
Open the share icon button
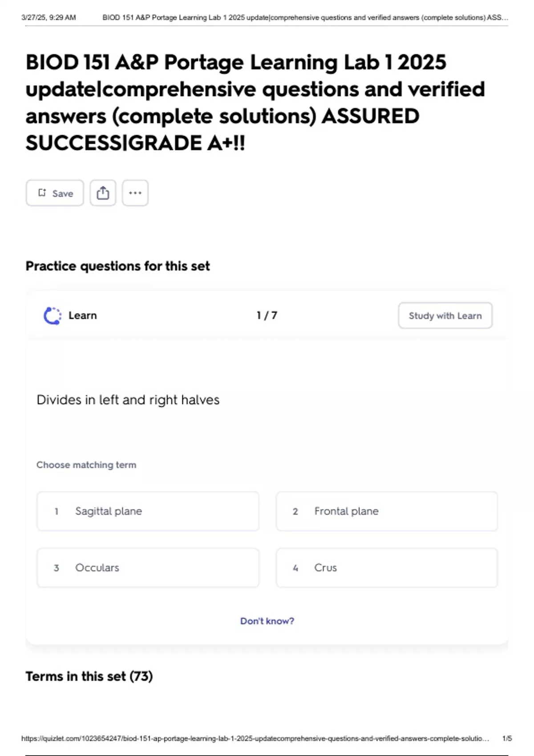tap(103, 193)
